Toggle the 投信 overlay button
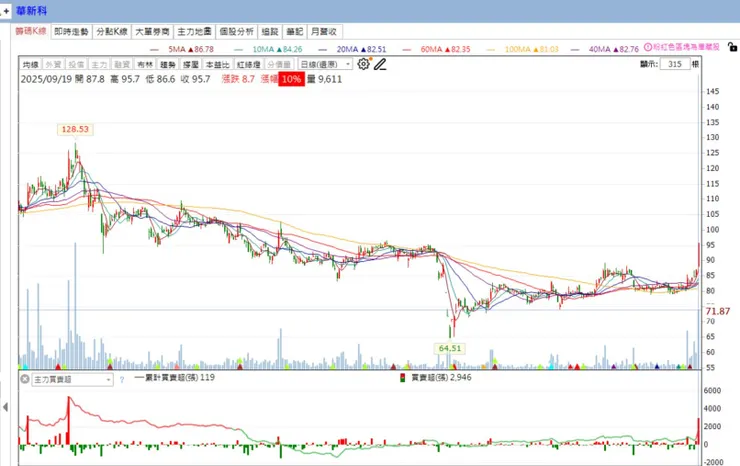 click(x=76, y=64)
